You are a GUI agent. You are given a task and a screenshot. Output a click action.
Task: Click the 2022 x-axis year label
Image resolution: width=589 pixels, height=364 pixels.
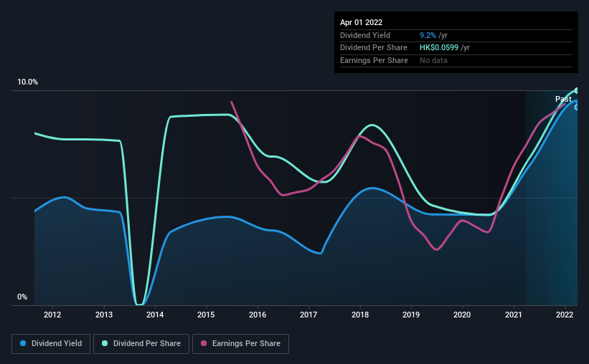coord(565,315)
